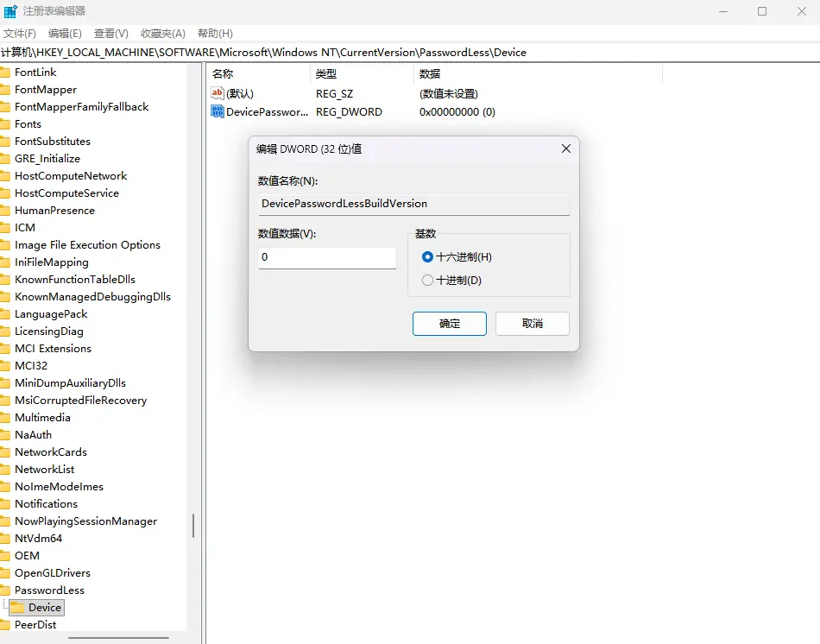Click the 名称 column header
This screenshot has height=644, width=820.
click(x=223, y=74)
